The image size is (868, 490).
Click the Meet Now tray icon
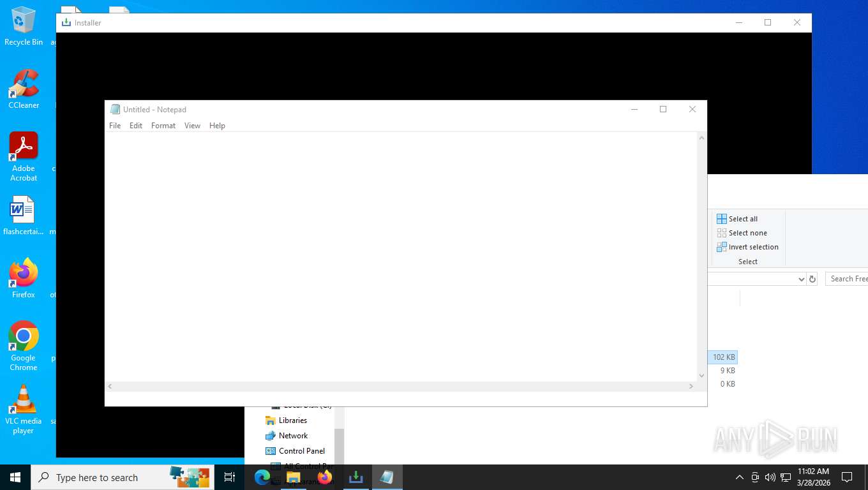click(755, 477)
